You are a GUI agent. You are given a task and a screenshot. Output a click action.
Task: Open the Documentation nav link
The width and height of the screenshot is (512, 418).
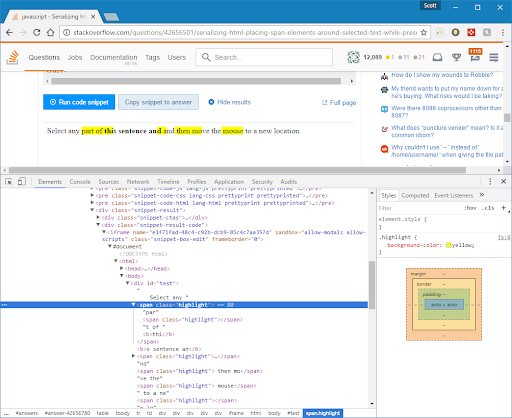114,57
